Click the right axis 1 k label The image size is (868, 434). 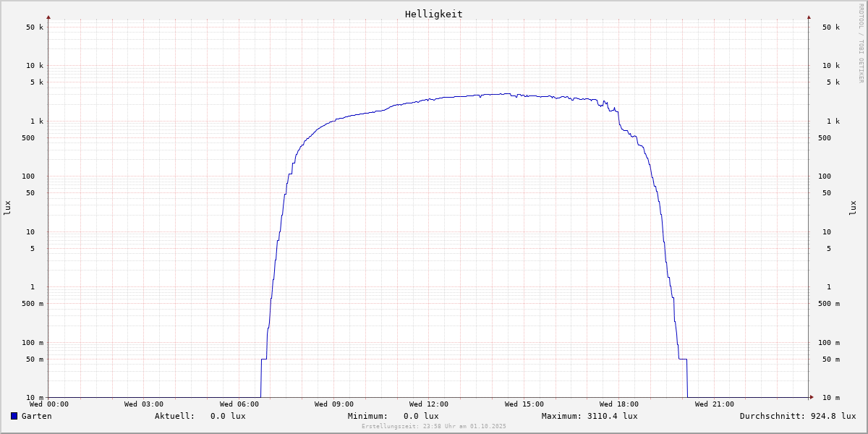pyautogui.click(x=831, y=121)
